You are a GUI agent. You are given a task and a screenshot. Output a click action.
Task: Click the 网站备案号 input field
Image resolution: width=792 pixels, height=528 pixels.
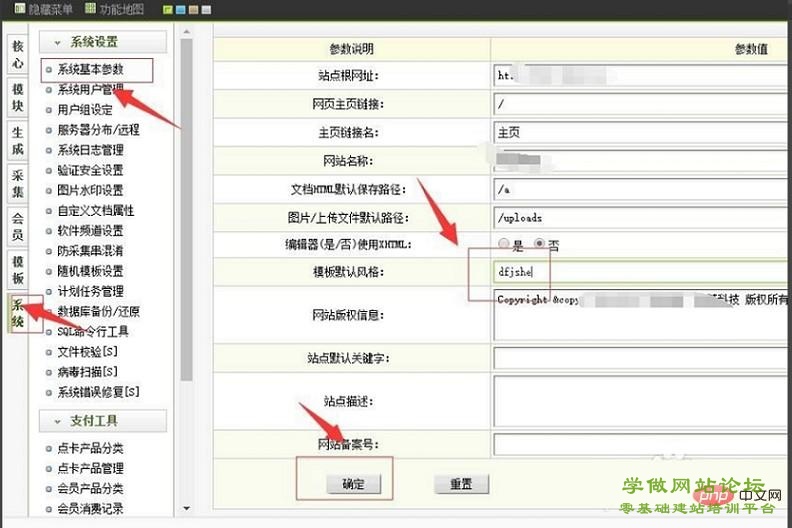point(642,444)
